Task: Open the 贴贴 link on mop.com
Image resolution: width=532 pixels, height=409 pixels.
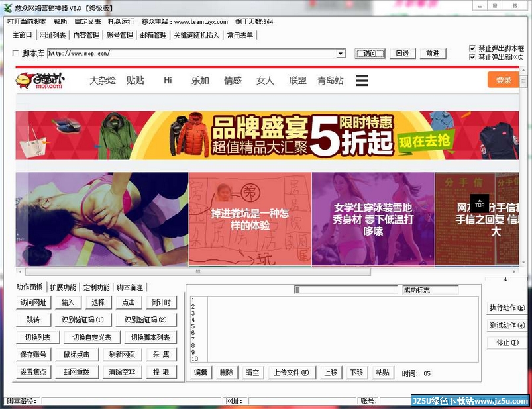Action: [x=135, y=81]
